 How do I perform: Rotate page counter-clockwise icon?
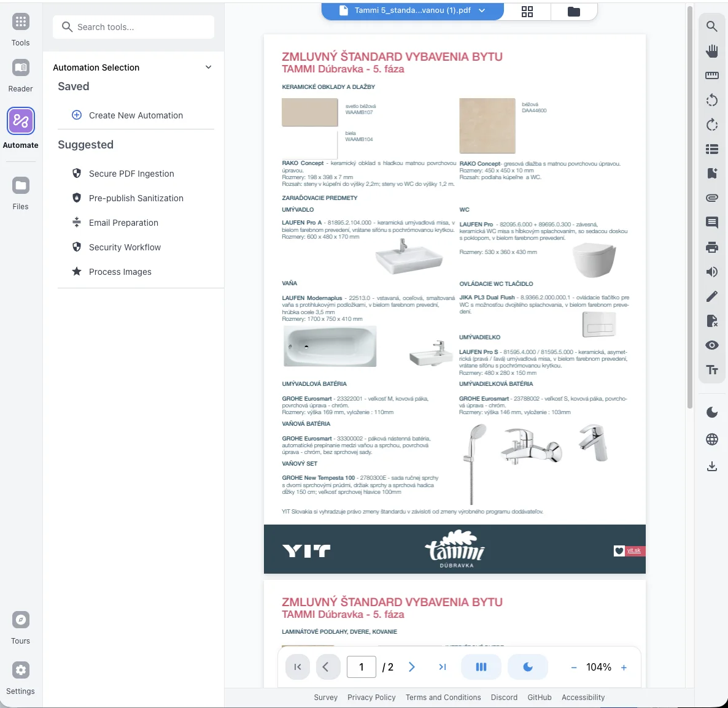tap(711, 100)
